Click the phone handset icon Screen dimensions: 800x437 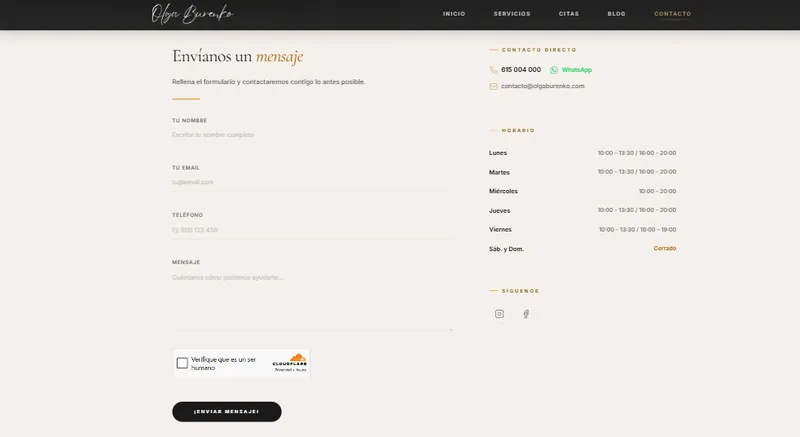click(x=493, y=70)
